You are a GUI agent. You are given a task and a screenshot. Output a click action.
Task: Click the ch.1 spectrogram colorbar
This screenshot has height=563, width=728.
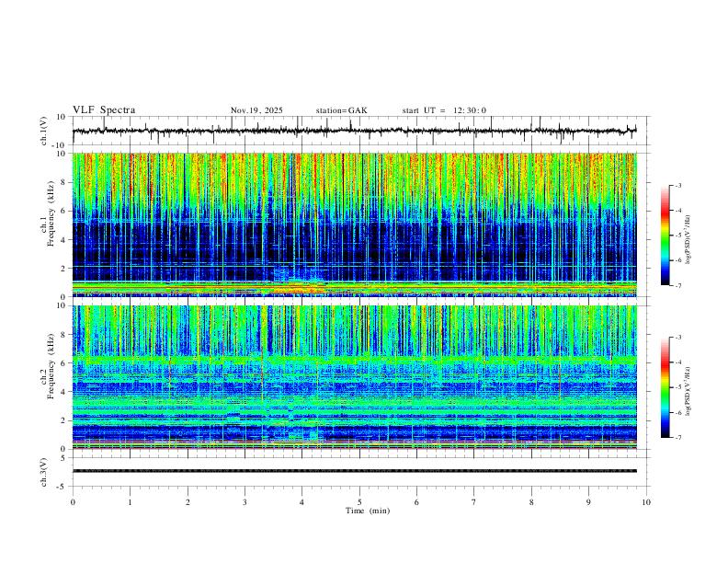point(665,236)
